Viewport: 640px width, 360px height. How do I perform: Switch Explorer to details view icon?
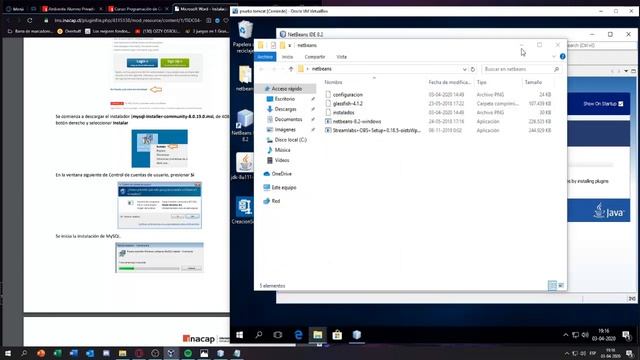552,286
